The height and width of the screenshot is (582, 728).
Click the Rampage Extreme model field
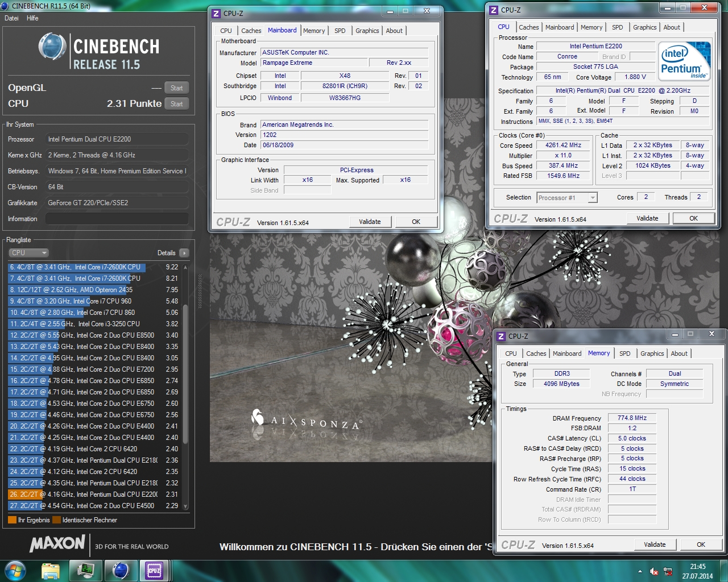[313, 63]
